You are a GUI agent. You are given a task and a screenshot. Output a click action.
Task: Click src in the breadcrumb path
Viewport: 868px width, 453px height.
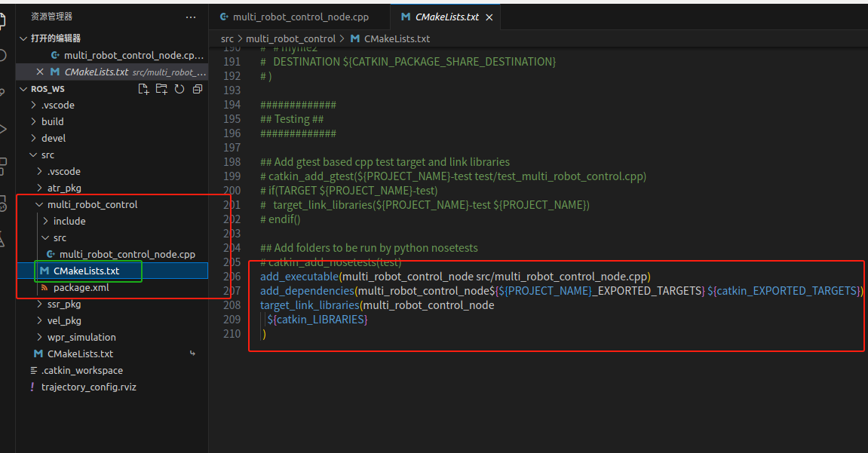pos(227,38)
